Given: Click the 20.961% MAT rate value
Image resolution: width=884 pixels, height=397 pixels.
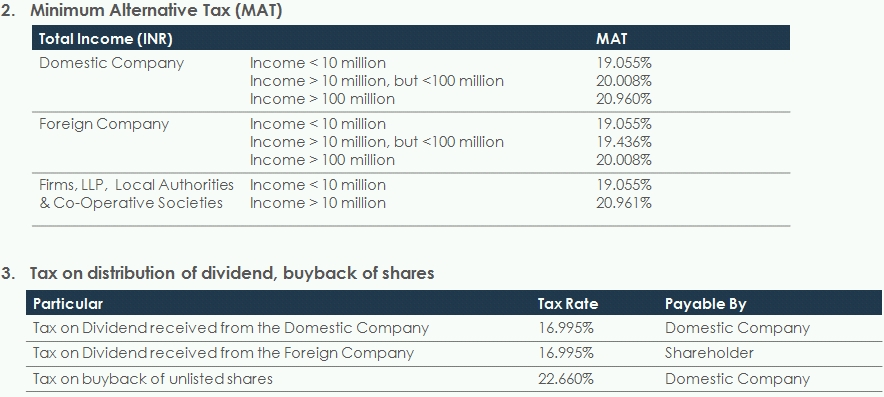Looking at the screenshot, I should [624, 203].
